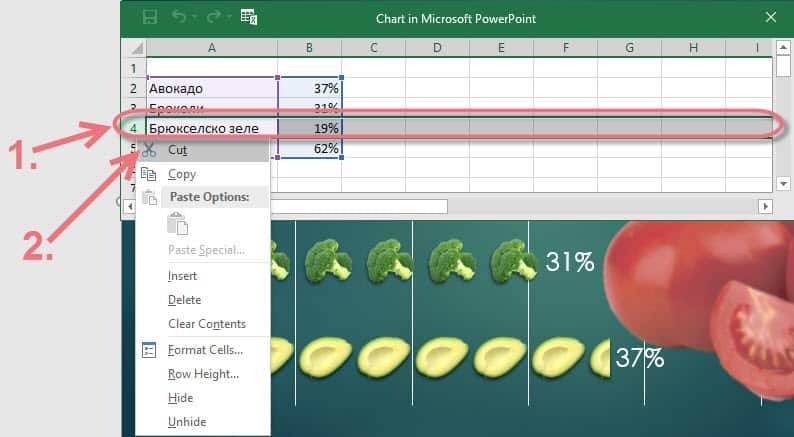This screenshot has width=794, height=437.
Task: Click the Format Cells icon
Action: tap(149, 350)
